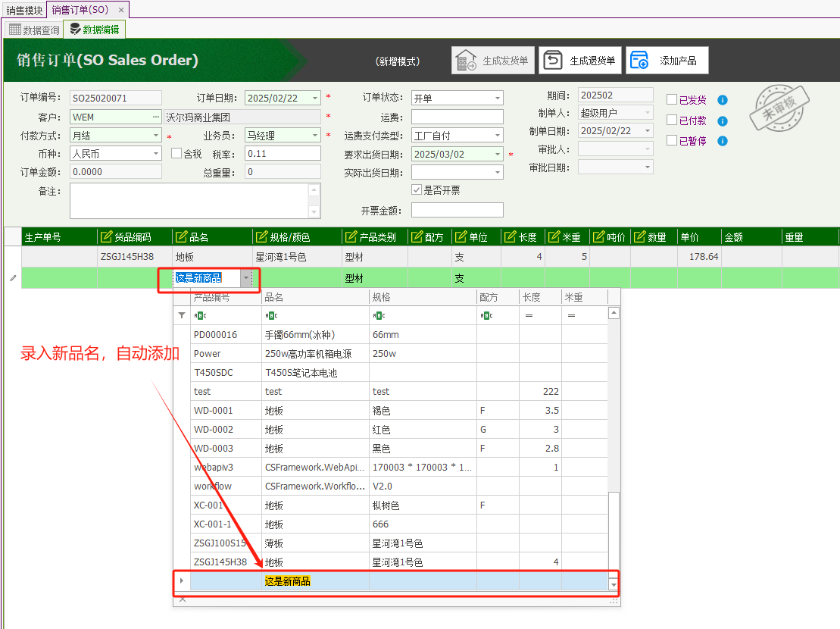Click edit icon on 货品编码 column header

pyautogui.click(x=107, y=236)
